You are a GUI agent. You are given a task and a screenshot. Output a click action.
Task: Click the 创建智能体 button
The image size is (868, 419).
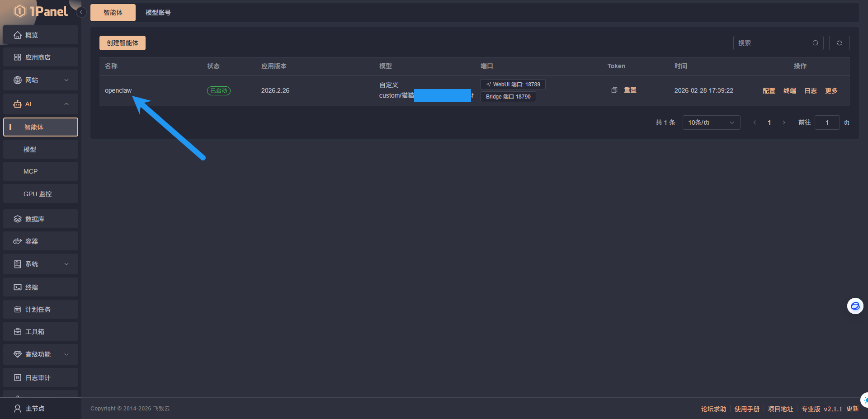(x=123, y=43)
